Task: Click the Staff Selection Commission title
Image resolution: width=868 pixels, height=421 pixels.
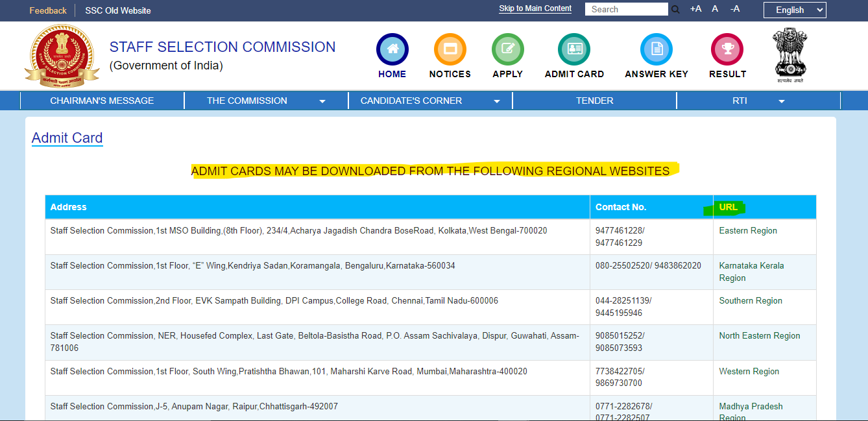Action: (x=223, y=47)
